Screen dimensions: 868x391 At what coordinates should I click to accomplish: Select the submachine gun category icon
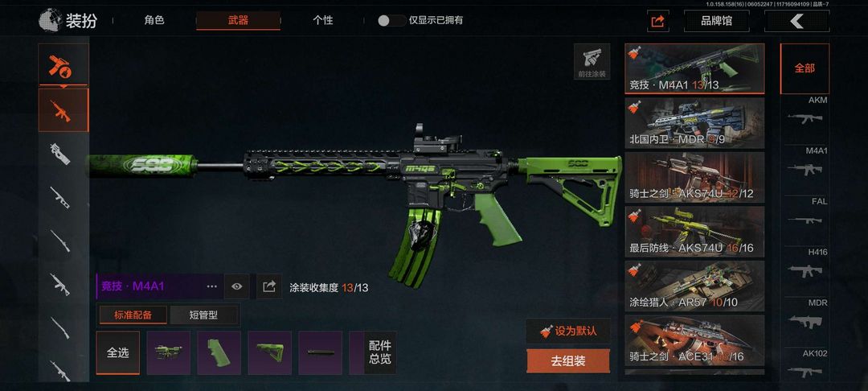(x=60, y=154)
